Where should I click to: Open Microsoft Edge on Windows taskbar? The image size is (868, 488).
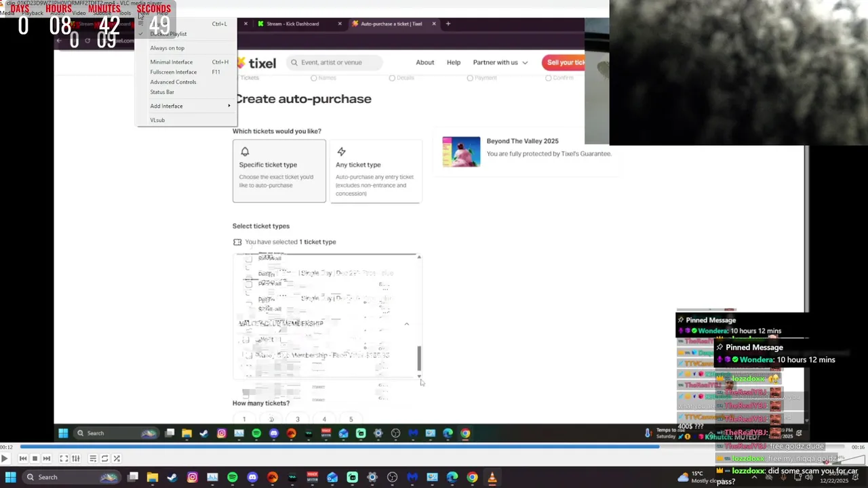452,477
